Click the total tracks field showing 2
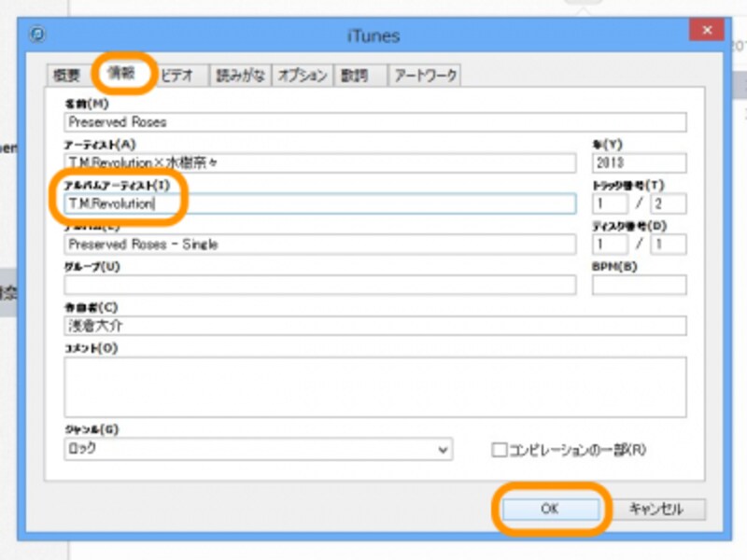 point(669,203)
